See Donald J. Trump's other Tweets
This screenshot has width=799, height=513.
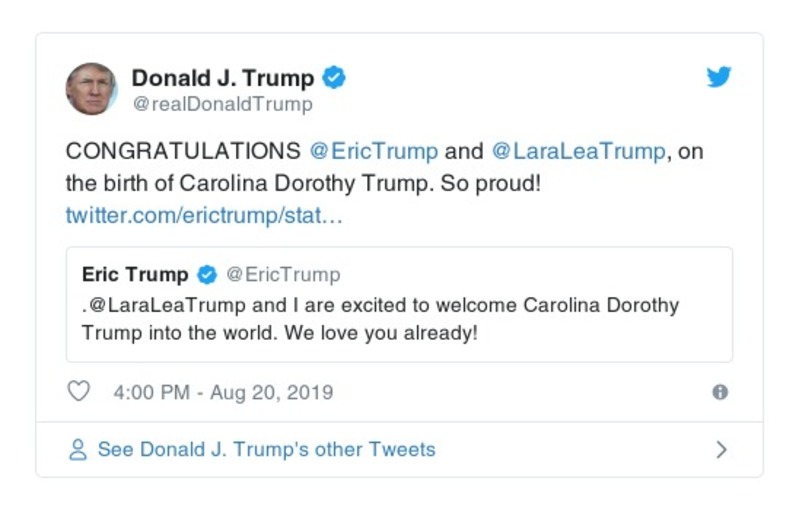[266, 450]
